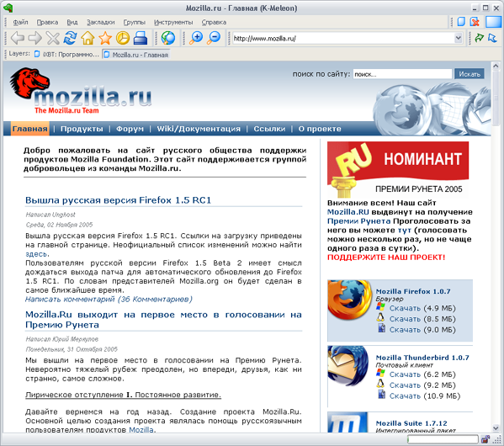Viewport: 504px width, 446px height.
Task: Click the status bar security lock icon
Action: click(x=485, y=439)
